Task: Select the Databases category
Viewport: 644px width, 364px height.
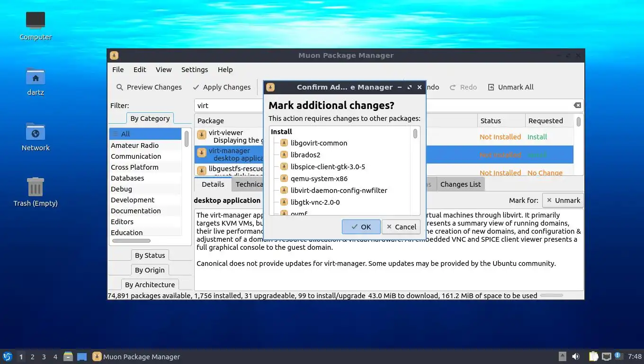Action: coord(145,178)
